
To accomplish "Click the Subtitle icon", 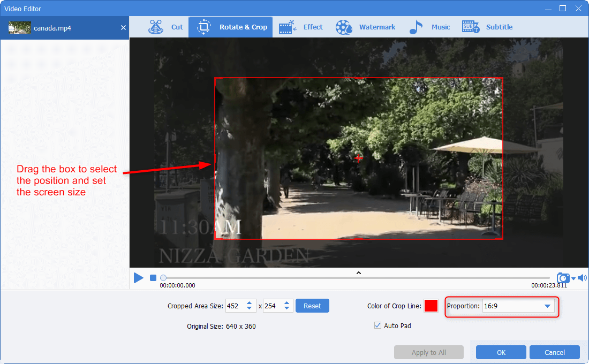I will [x=471, y=27].
